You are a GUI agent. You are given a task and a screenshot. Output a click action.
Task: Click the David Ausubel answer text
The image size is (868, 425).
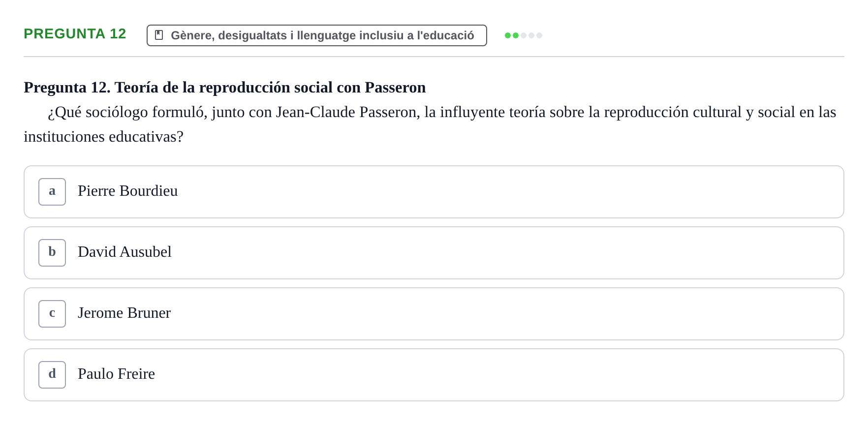point(125,252)
